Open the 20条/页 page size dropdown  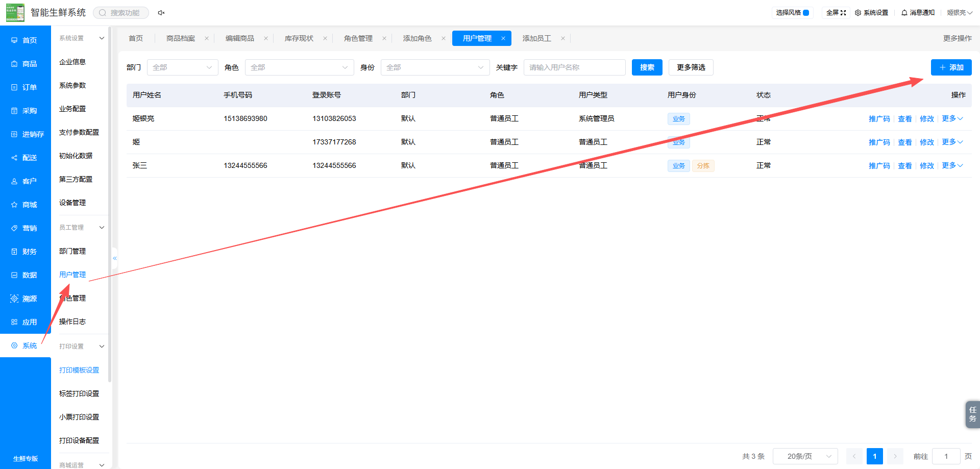pyautogui.click(x=805, y=456)
